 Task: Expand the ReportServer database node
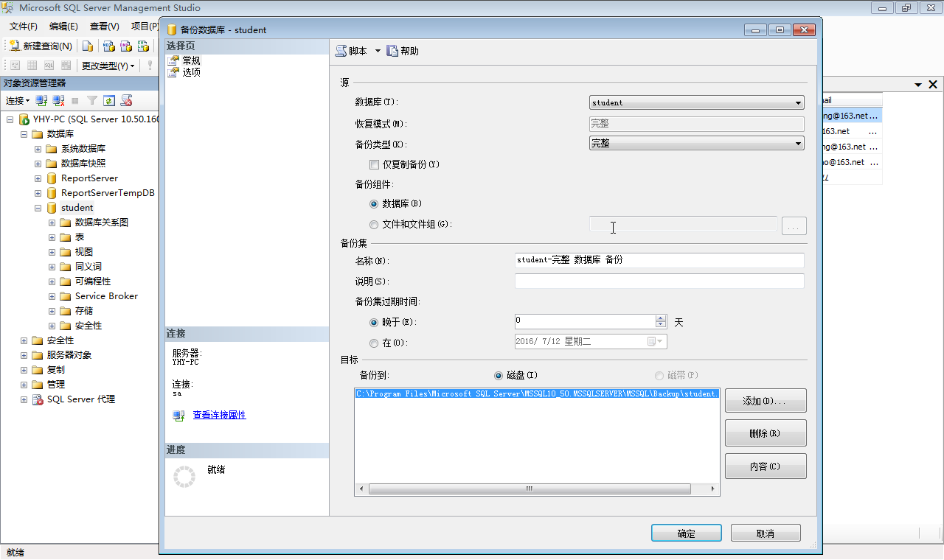[38, 178]
